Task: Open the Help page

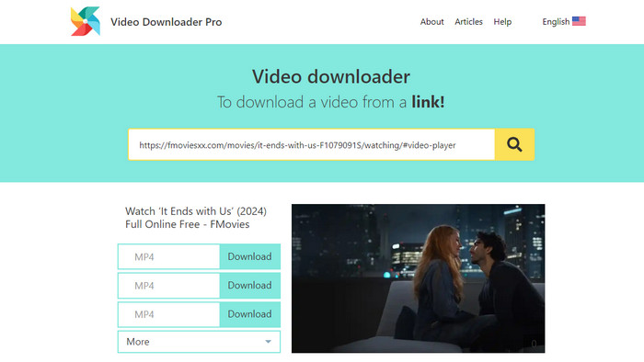Action: 502,22
